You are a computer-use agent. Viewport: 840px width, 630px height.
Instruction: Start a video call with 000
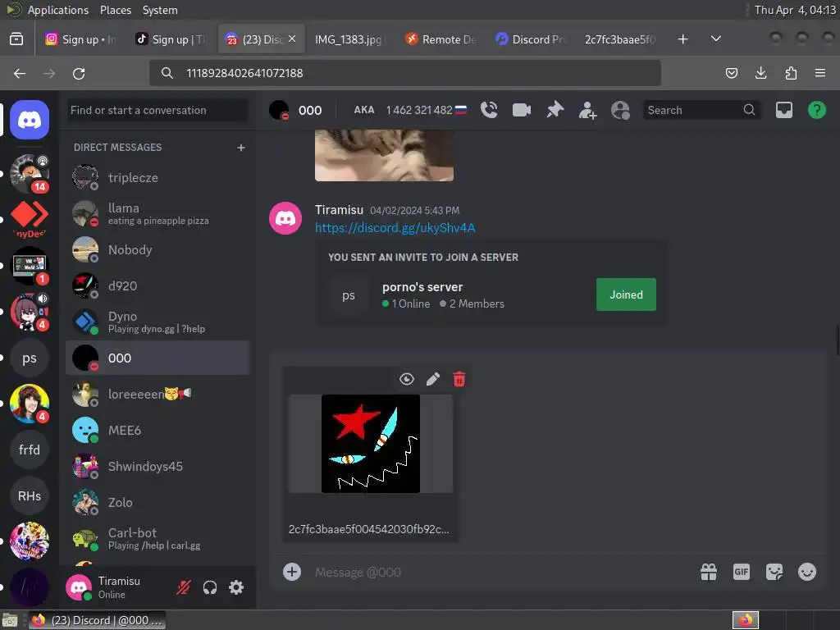(x=521, y=110)
